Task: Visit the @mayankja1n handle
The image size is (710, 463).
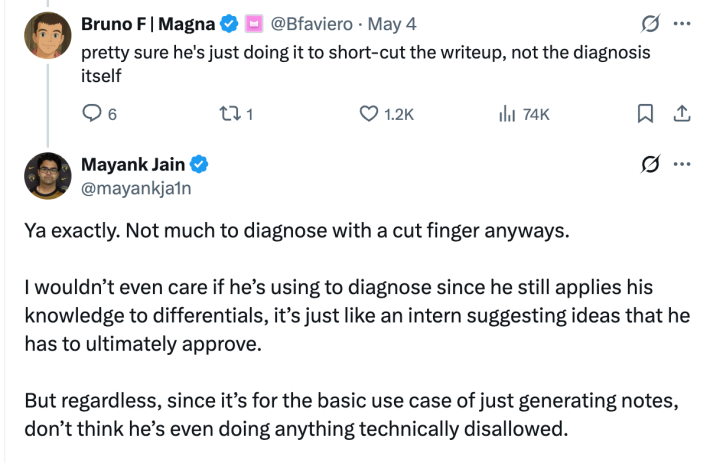Action: point(132,185)
